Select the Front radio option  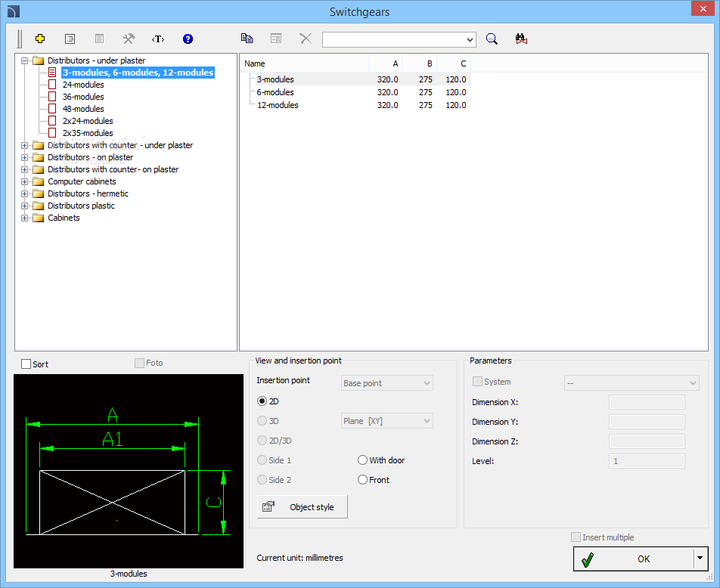[x=363, y=480]
